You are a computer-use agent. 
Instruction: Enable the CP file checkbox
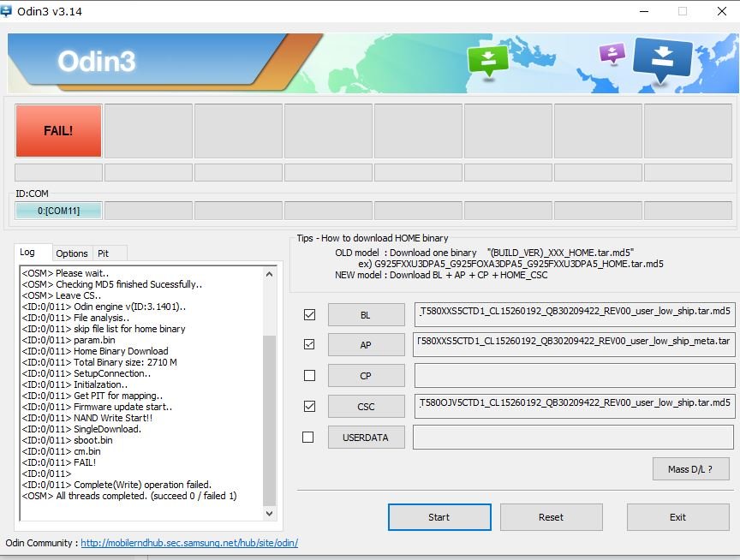click(309, 376)
